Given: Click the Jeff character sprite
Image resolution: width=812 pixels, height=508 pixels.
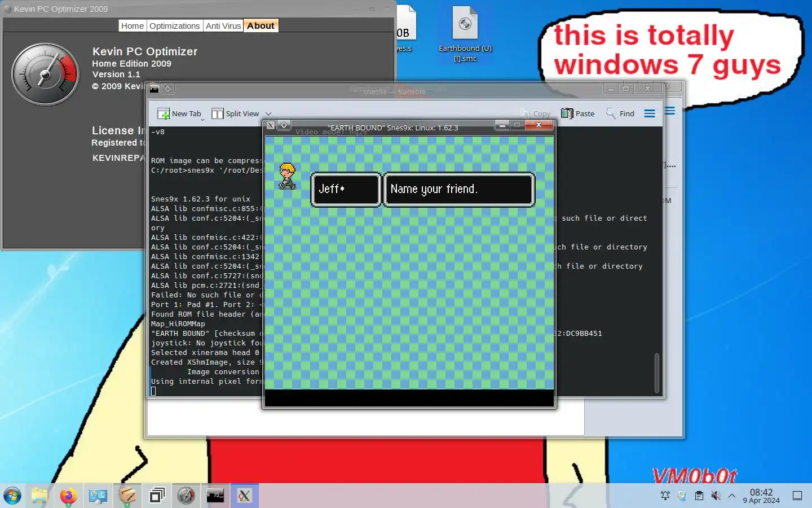Looking at the screenshot, I should [288, 176].
